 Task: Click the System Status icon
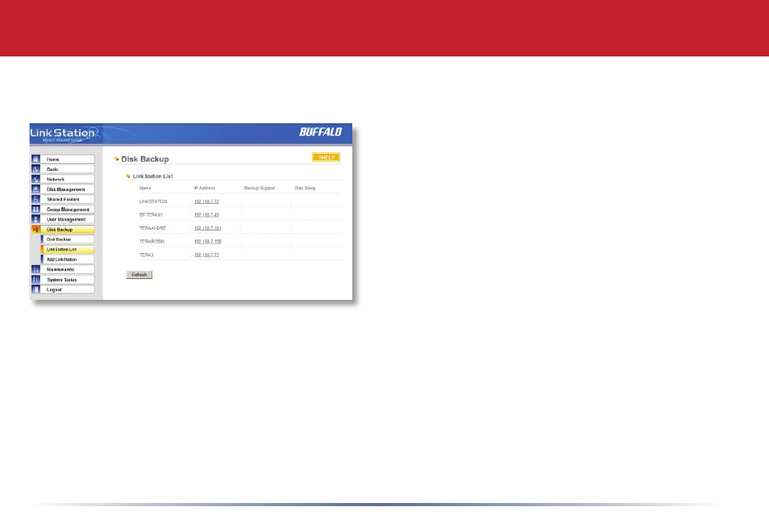(35, 280)
